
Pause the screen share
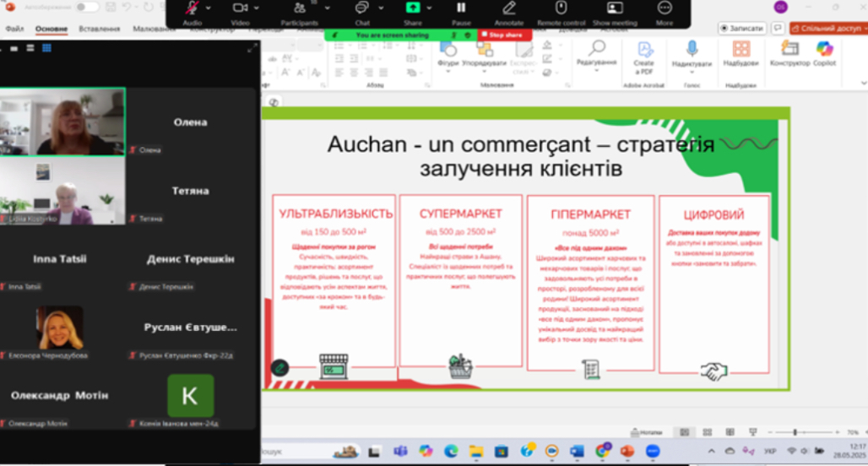click(460, 8)
